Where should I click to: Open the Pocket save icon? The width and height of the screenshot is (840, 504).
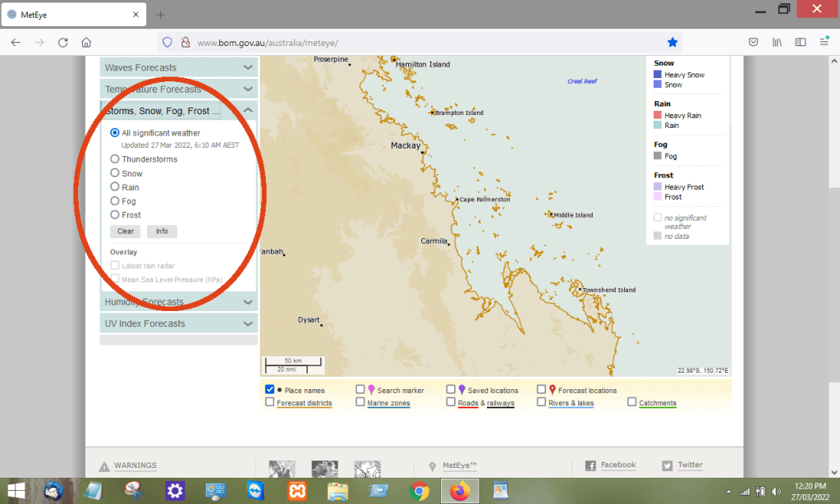753,43
